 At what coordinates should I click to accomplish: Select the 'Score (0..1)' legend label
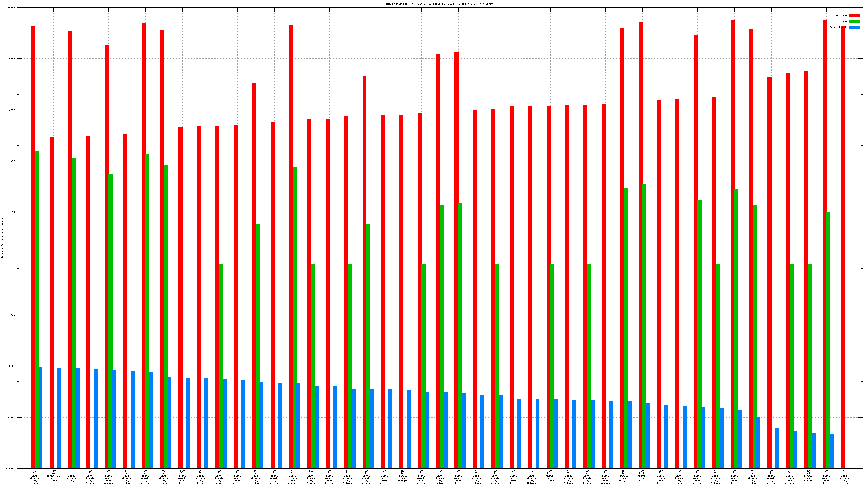[838, 27]
